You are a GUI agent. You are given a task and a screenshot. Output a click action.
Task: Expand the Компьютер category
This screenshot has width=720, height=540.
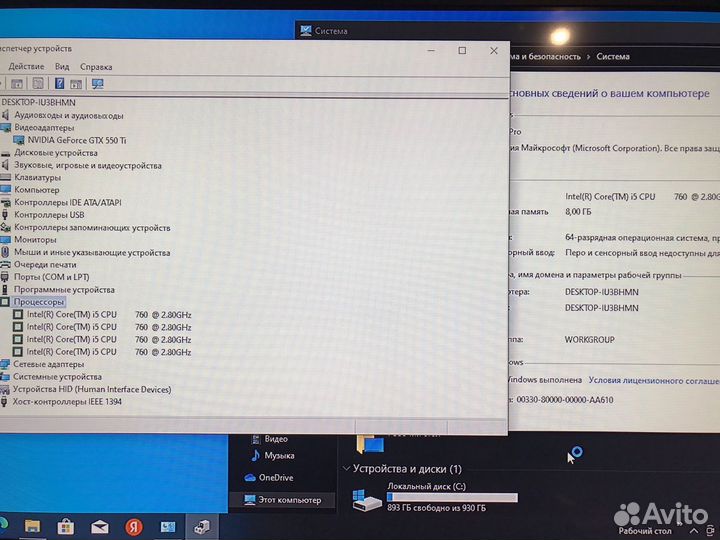click(x=36, y=190)
